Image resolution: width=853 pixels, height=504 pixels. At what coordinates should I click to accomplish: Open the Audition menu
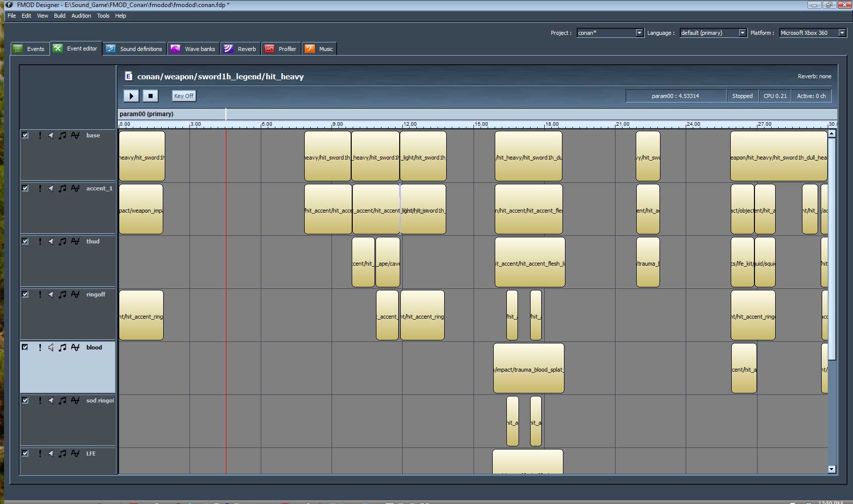(x=81, y=16)
